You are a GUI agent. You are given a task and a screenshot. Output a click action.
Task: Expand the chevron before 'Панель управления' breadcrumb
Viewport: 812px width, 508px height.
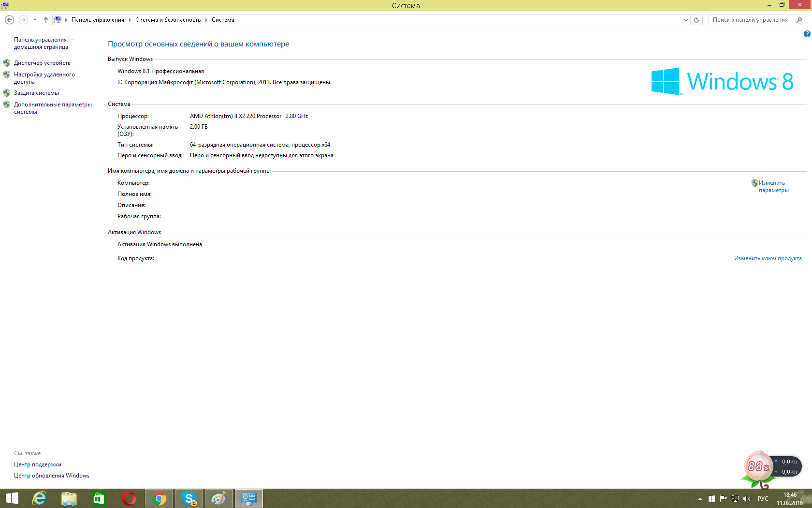[66, 20]
